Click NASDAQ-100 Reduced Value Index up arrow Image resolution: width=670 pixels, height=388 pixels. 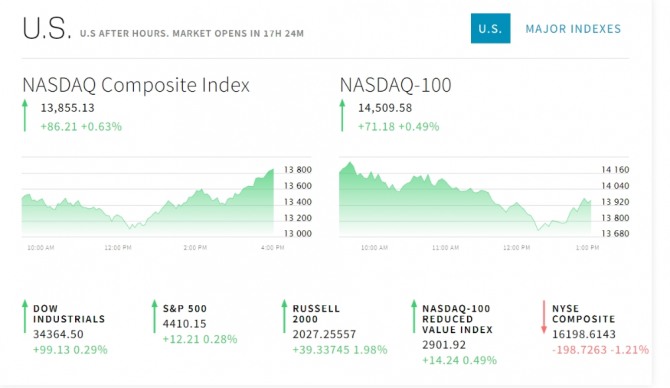coord(414,316)
